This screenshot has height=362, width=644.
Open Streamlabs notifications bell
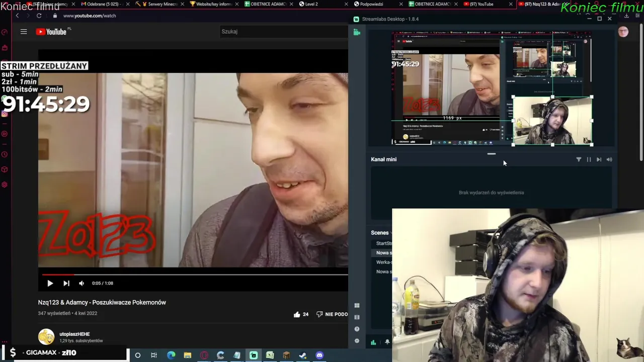pyautogui.click(x=387, y=342)
